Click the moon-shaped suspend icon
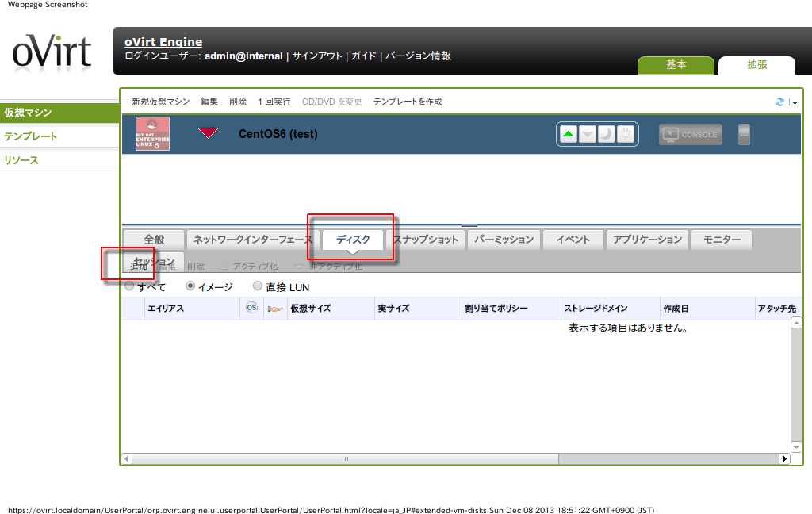 [x=607, y=134]
